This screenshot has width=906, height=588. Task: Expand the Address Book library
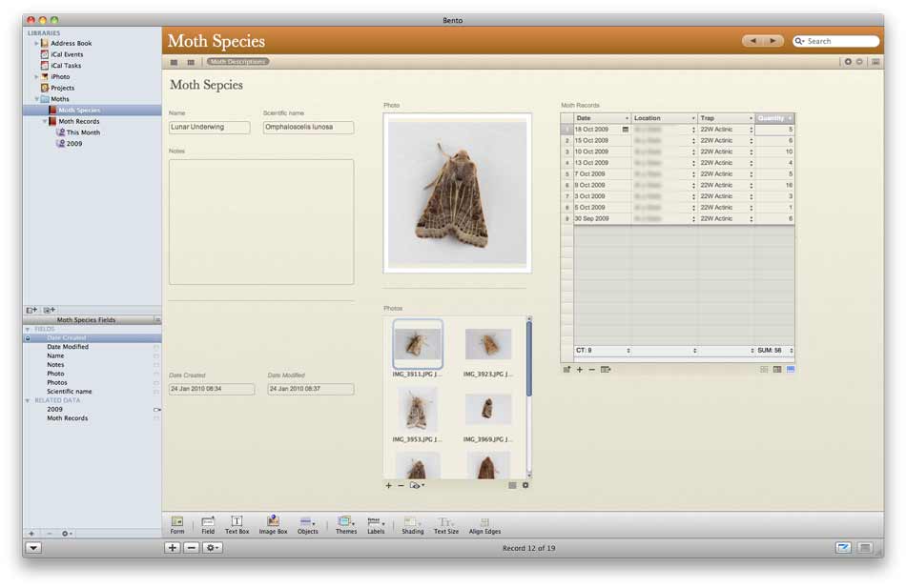36,43
